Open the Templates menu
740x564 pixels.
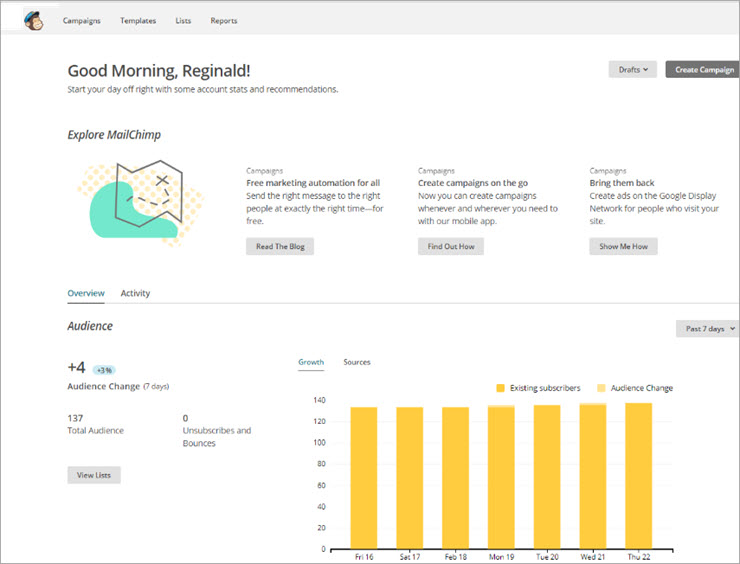pos(138,20)
